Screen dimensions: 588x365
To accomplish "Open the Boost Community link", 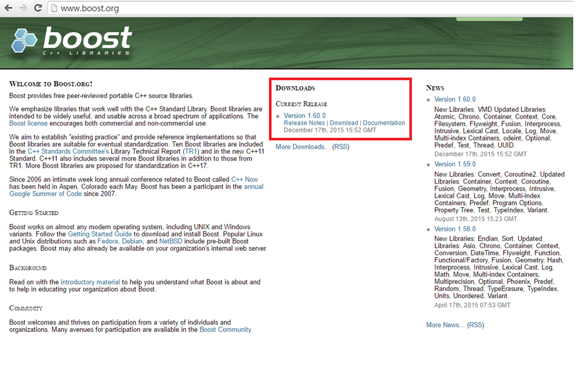I will pyautogui.click(x=225, y=330).
